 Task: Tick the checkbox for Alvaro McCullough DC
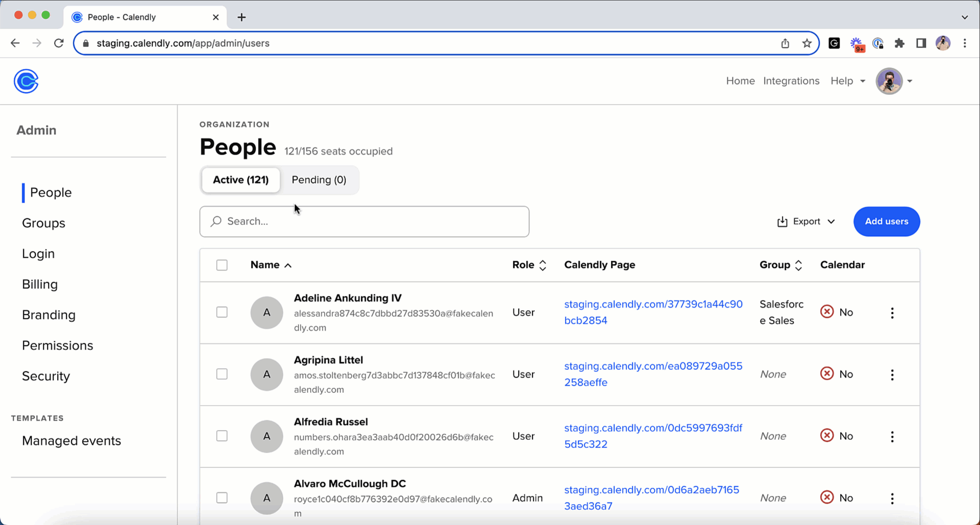222,498
